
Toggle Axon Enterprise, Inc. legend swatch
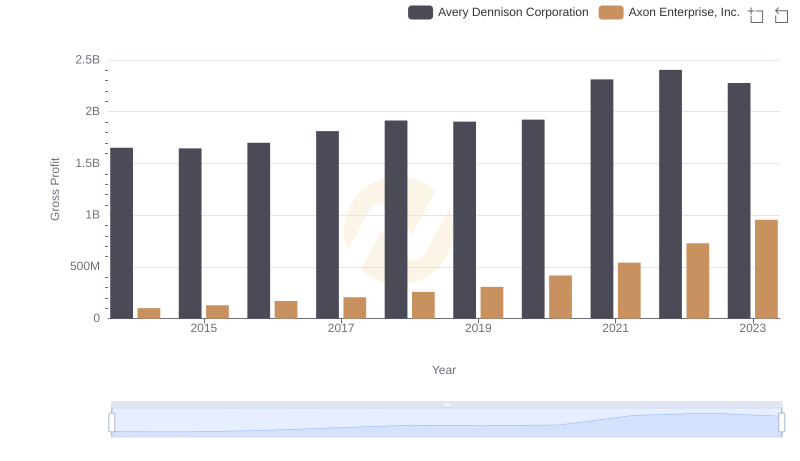coord(611,13)
